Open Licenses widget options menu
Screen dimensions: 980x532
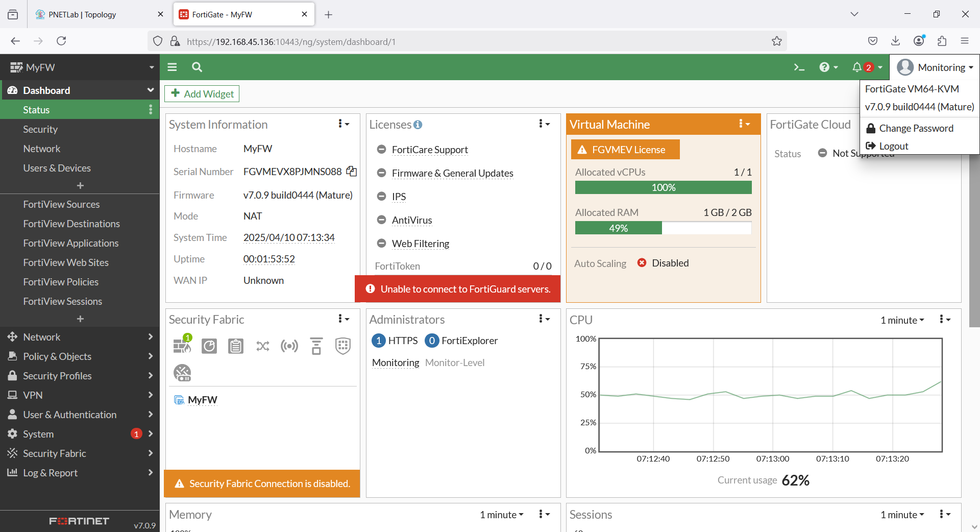pos(544,124)
